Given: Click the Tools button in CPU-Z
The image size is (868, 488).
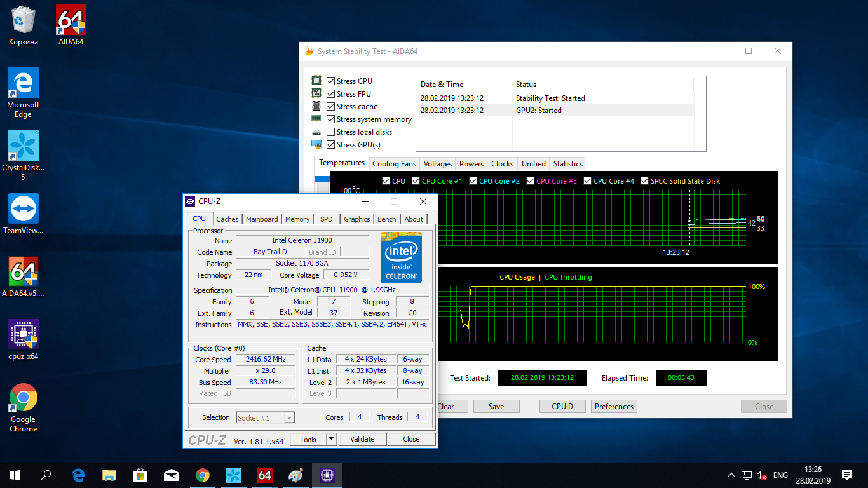Looking at the screenshot, I should coord(308,439).
